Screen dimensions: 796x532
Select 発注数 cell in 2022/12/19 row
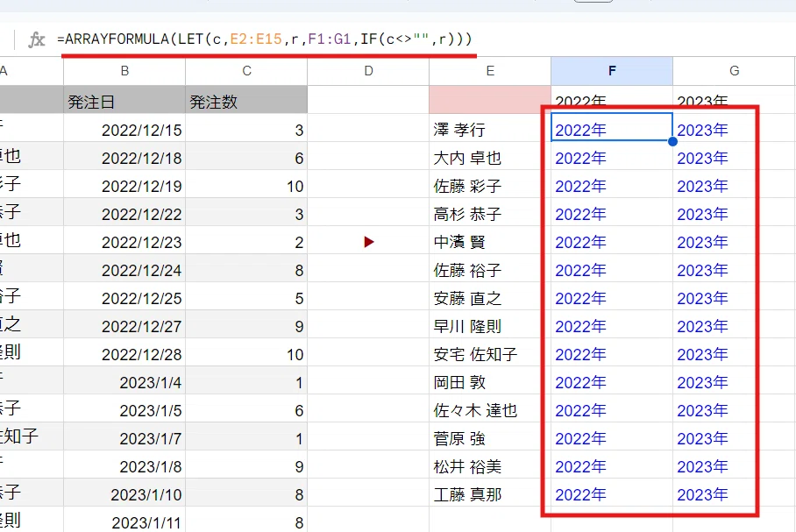tap(246, 184)
